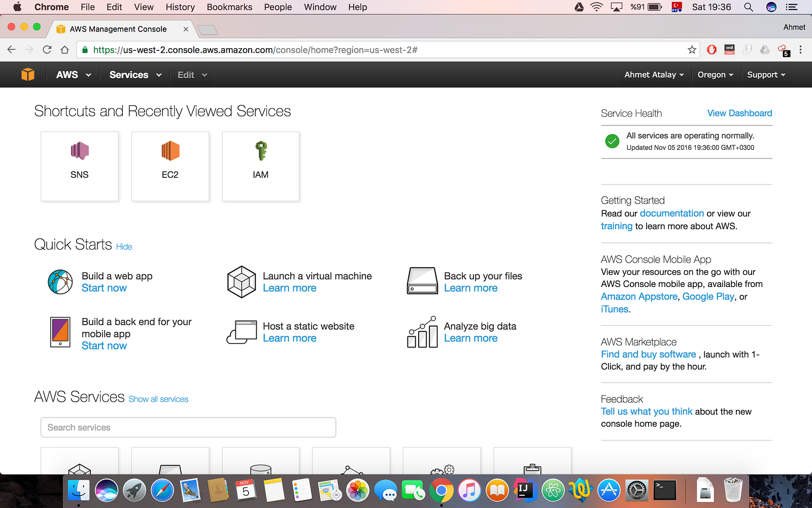Close the AWS Management Console tab

tap(186, 29)
